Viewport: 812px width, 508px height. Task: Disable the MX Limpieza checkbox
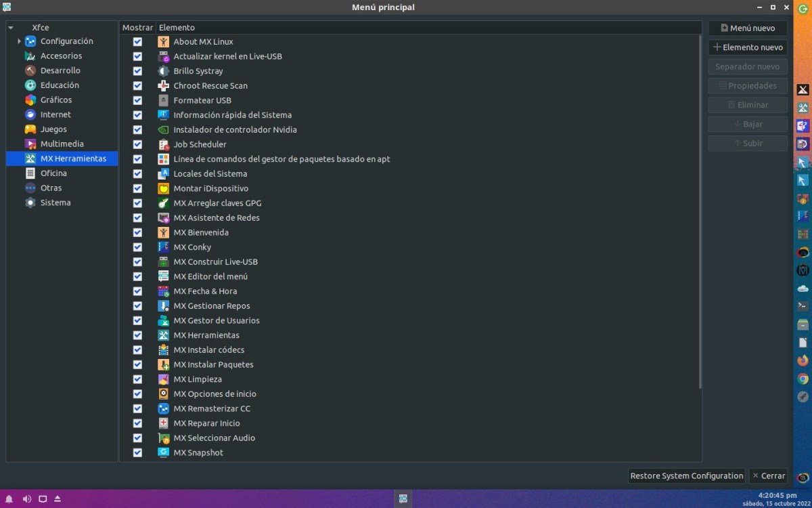pos(137,379)
